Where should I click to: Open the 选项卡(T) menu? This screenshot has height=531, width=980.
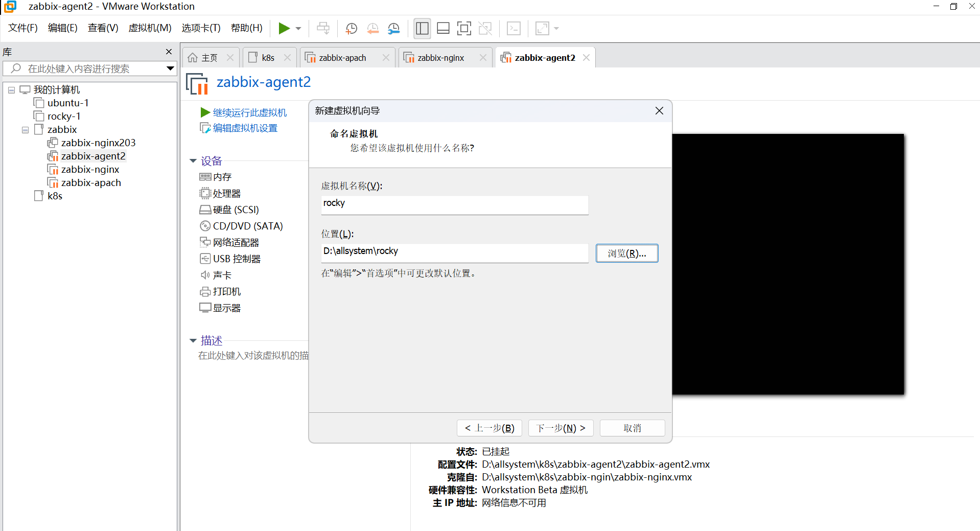pos(201,28)
